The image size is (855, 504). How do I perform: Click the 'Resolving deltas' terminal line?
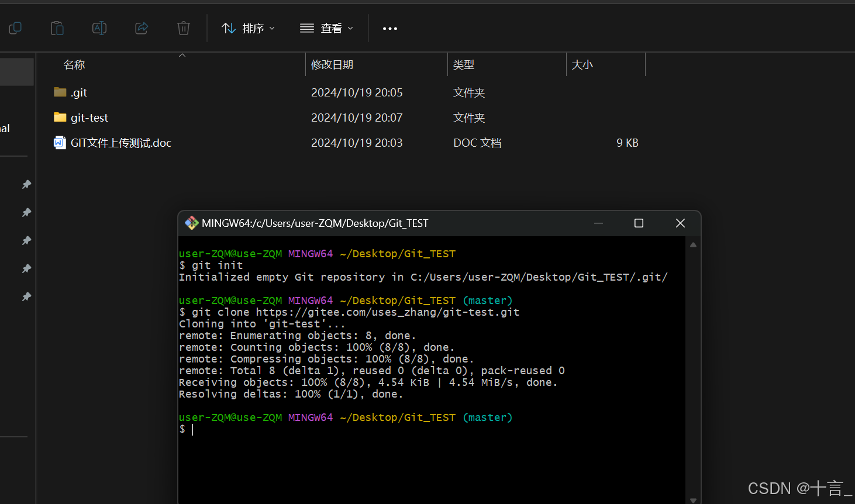click(291, 394)
